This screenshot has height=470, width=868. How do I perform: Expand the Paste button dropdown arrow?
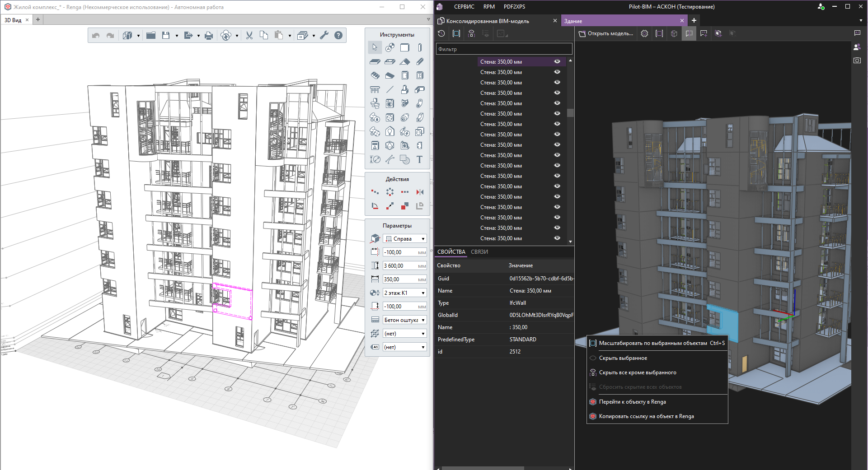click(290, 36)
